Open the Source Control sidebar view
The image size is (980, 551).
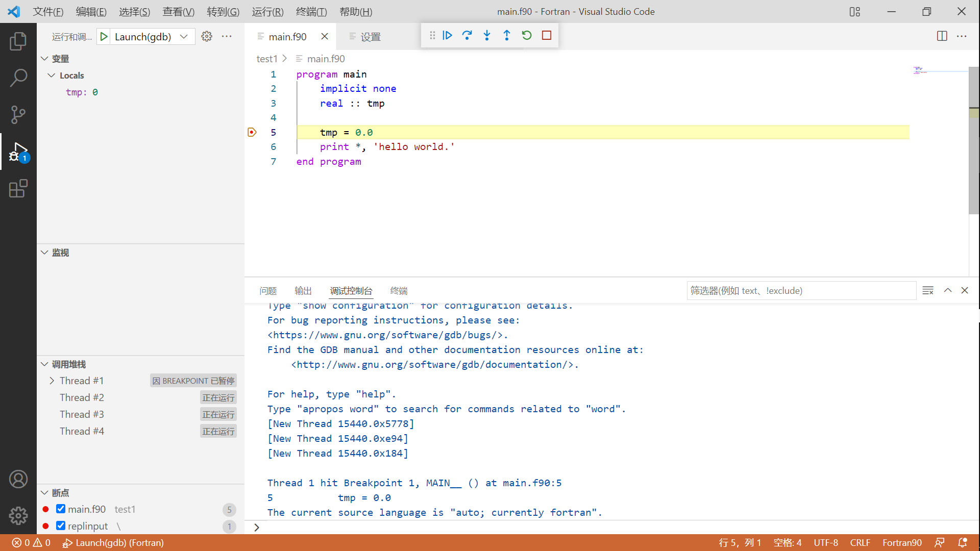click(x=18, y=114)
